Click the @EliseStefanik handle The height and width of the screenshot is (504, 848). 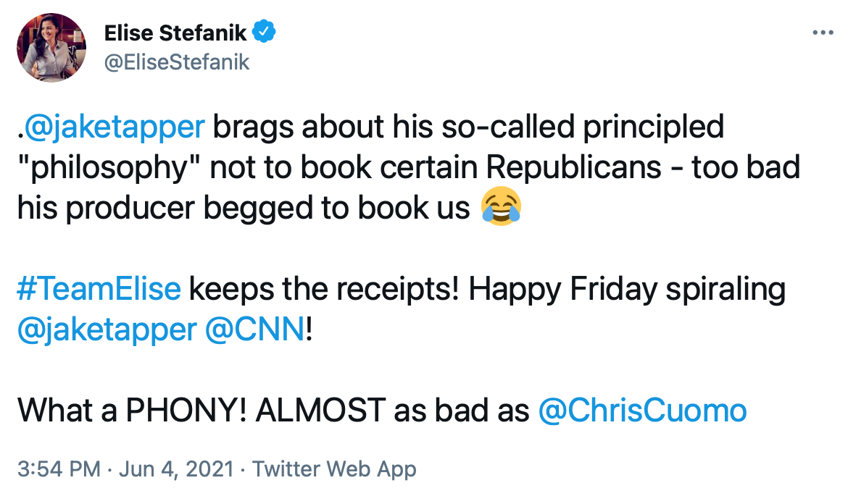(x=178, y=62)
